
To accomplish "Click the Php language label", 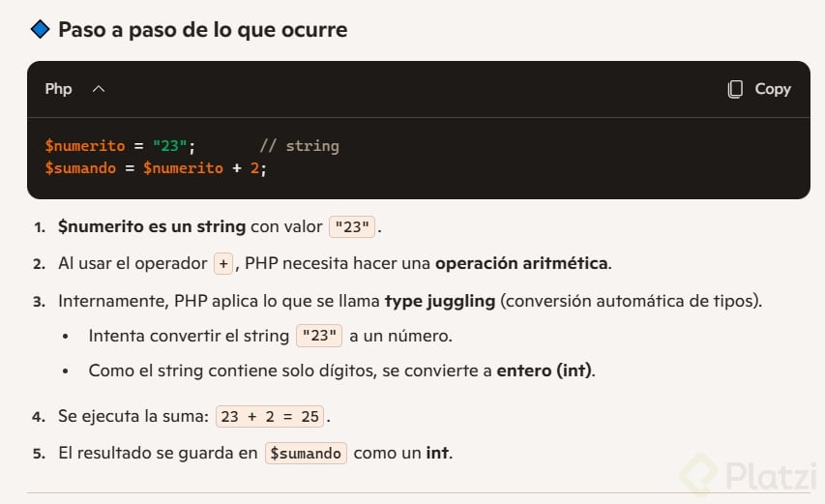I will tap(58, 89).
